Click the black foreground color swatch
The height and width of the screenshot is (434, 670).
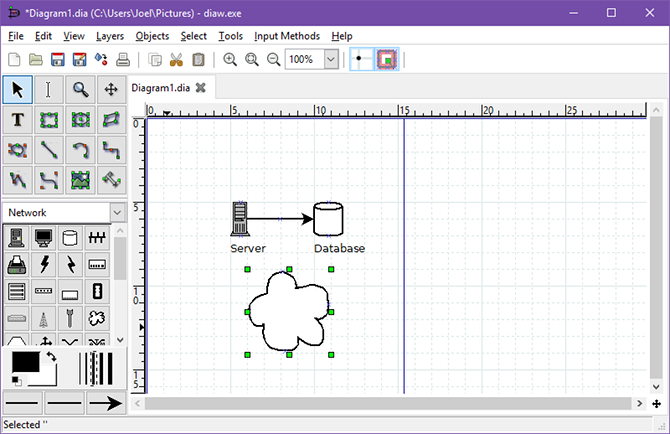[24, 362]
